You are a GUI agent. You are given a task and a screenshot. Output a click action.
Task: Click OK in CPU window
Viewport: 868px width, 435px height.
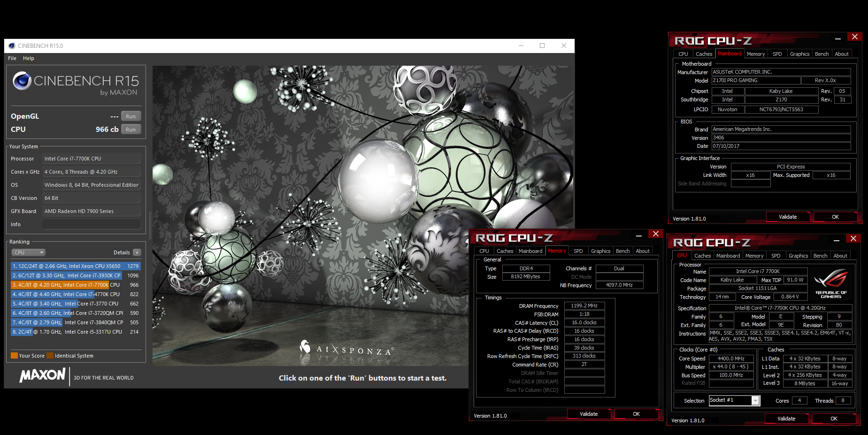[834, 419]
